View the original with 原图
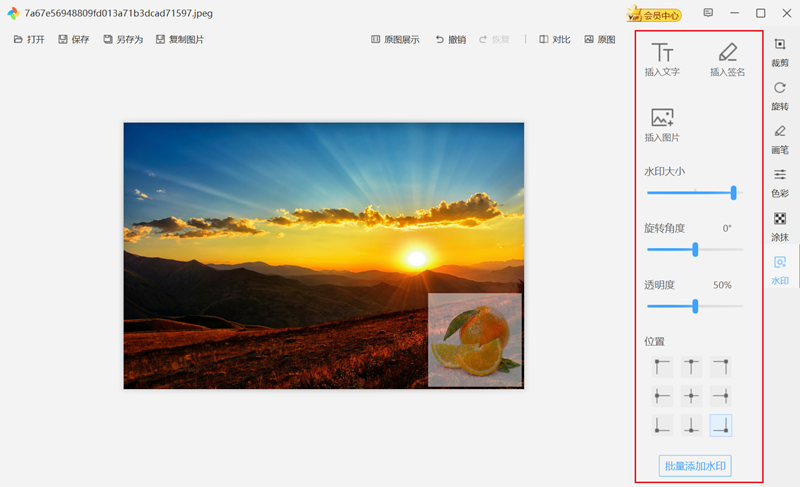 [x=599, y=40]
